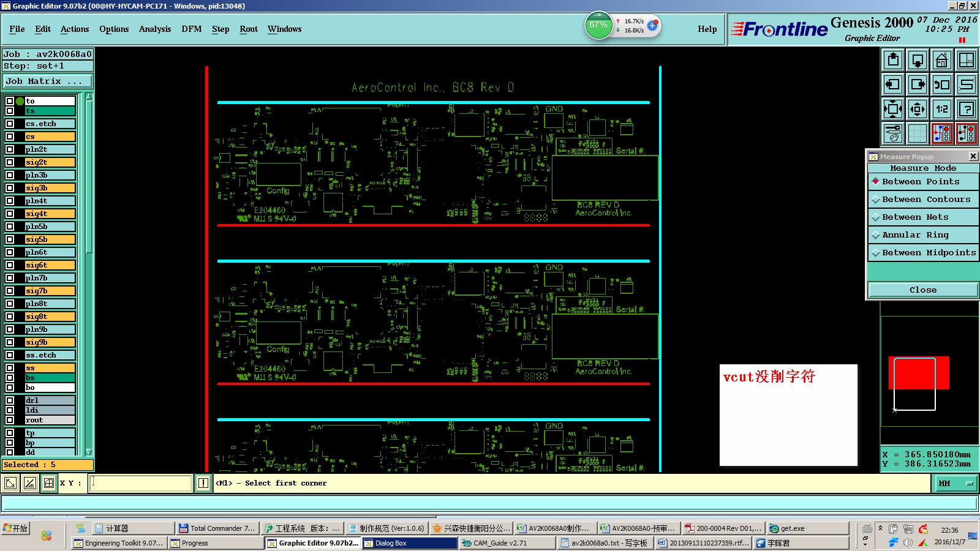The width and height of the screenshot is (980, 551).
Task: Click the Job Matrix ... button
Action: tap(48, 81)
